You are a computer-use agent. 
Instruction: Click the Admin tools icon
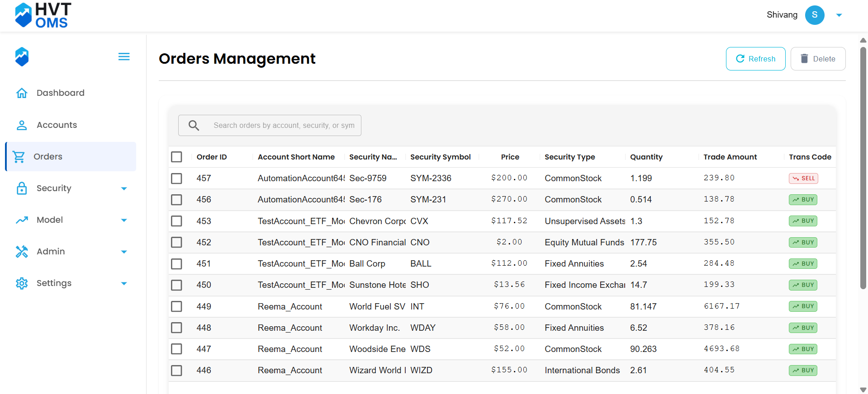coord(22,252)
